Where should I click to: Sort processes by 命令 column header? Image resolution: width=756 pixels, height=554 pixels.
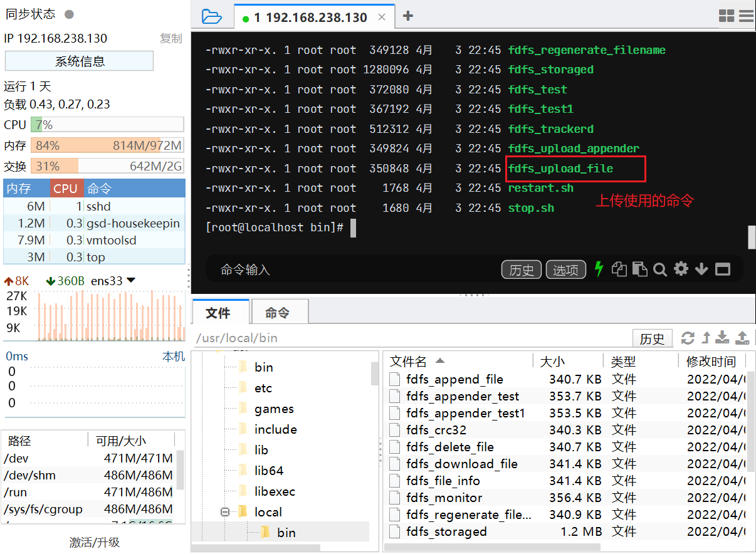coord(134,189)
